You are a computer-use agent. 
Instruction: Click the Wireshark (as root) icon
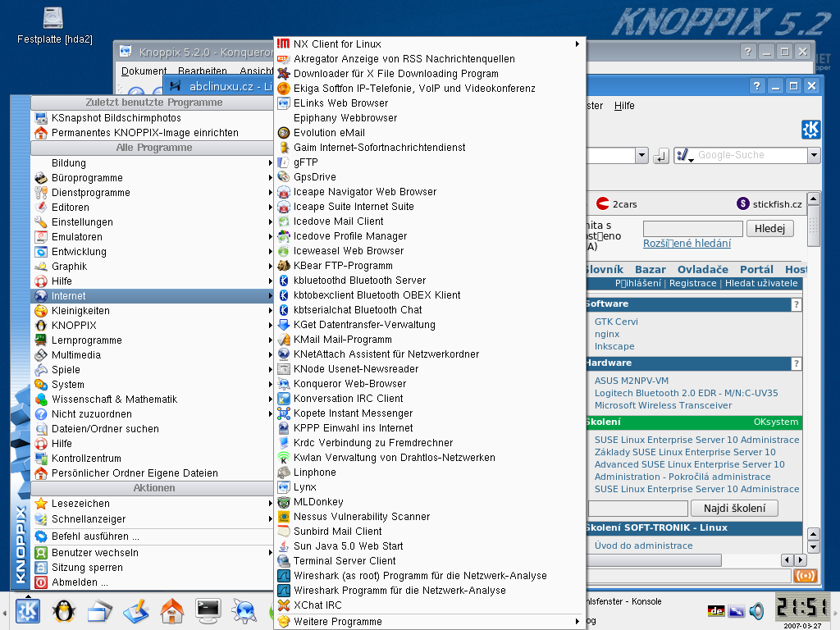284,576
